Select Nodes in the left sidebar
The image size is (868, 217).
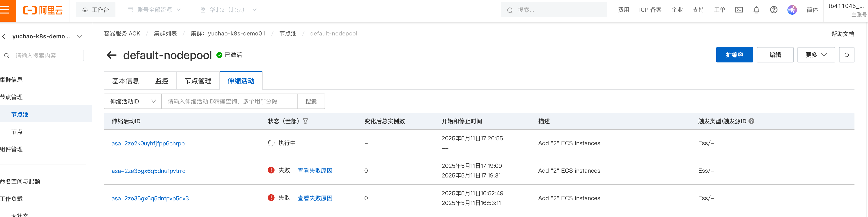tap(17, 132)
